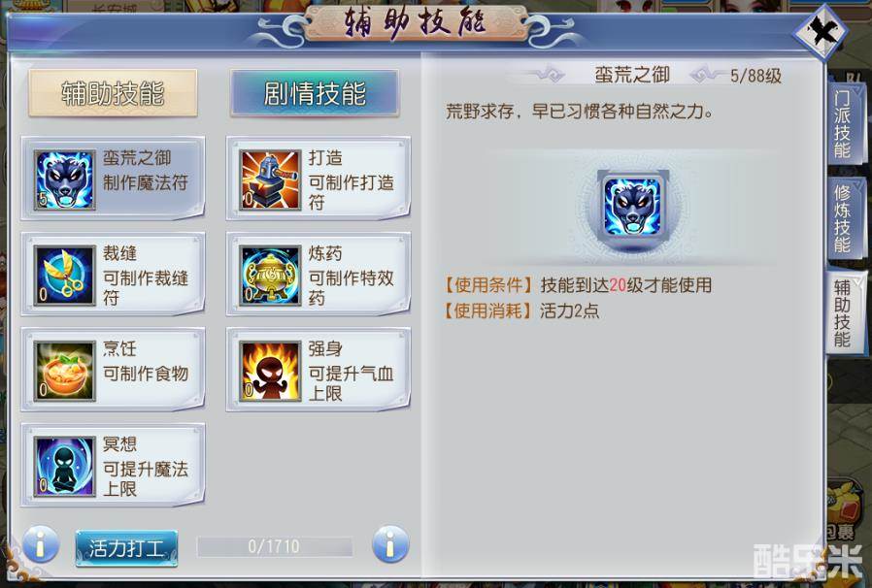Screen dimensions: 872x588
Task: Open the 门派技能 side tab
Action: [x=843, y=124]
